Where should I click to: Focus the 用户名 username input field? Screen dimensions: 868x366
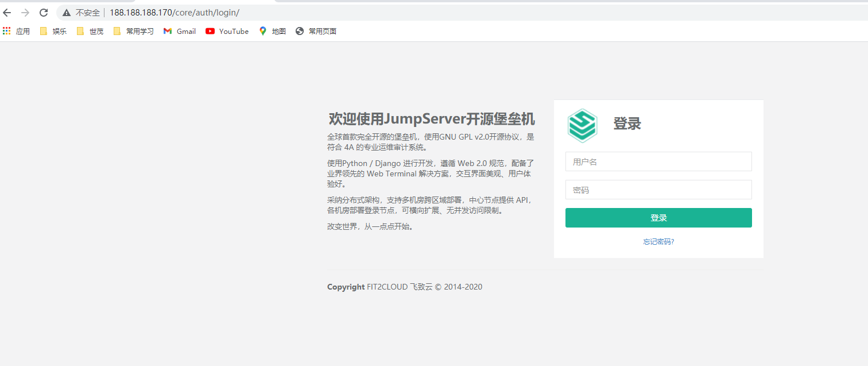tap(658, 161)
